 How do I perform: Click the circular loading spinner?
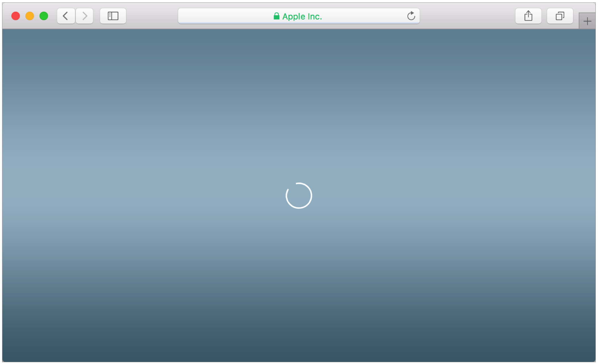[x=299, y=196]
